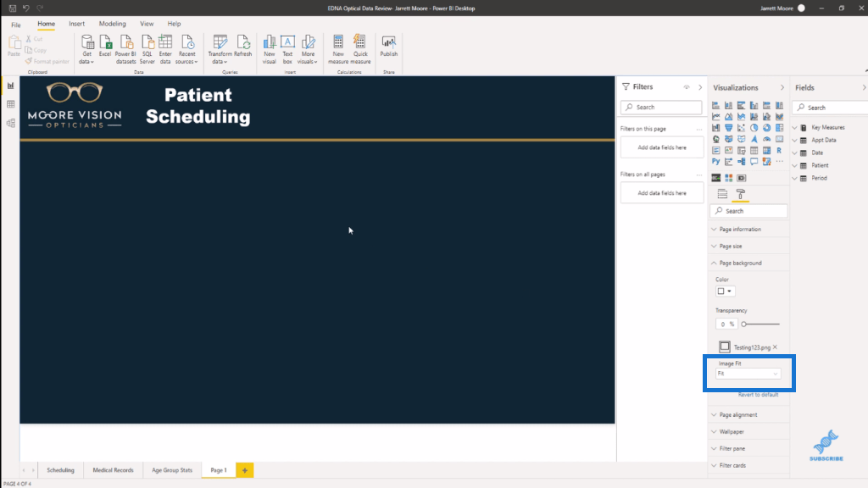
Task: Select the funnel visual
Action: (728, 127)
